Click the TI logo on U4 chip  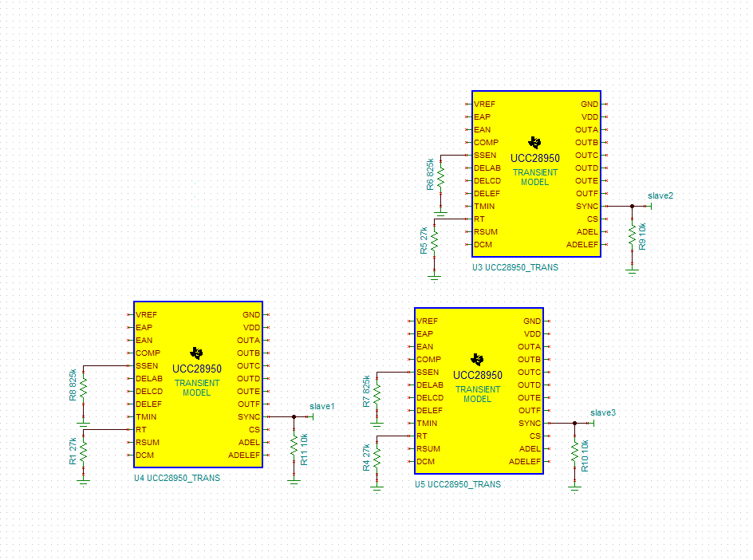pos(196,353)
